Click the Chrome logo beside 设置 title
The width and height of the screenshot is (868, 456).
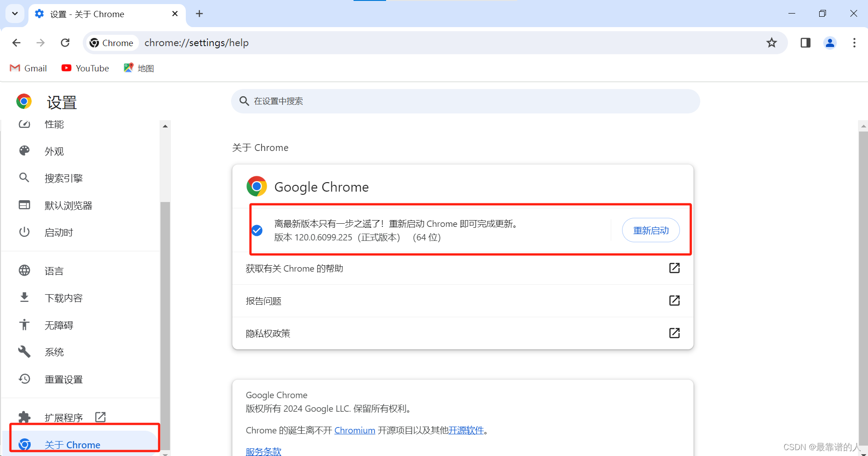click(24, 101)
